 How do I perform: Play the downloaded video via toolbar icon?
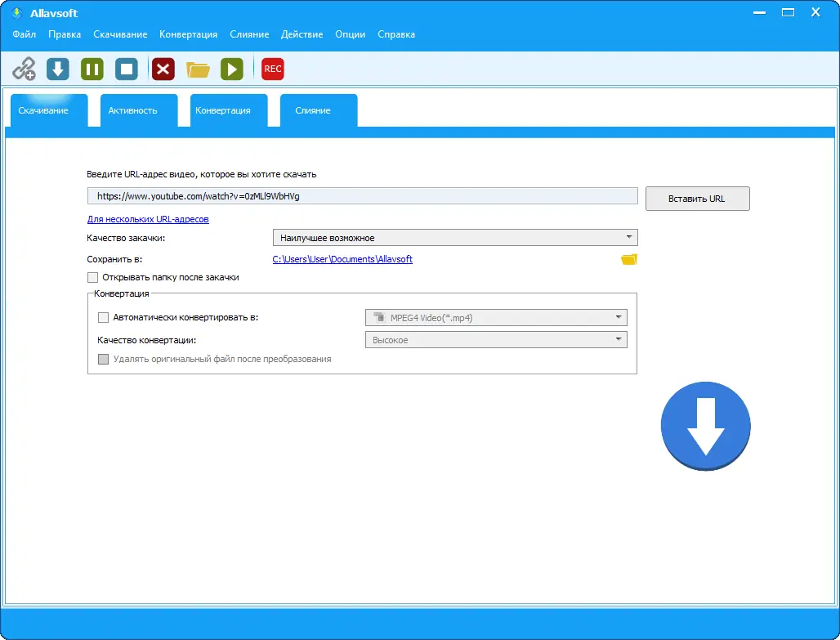click(x=232, y=69)
